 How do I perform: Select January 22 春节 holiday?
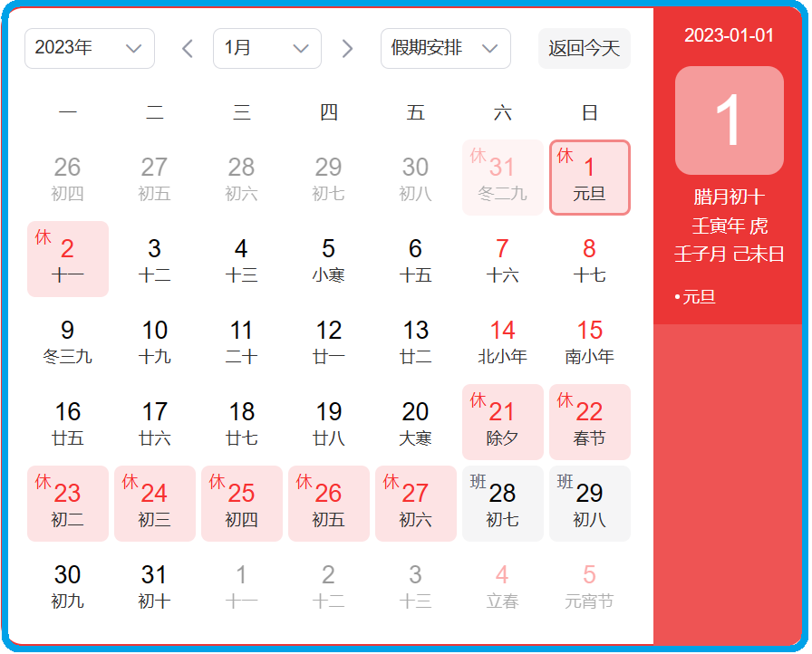tap(589, 422)
